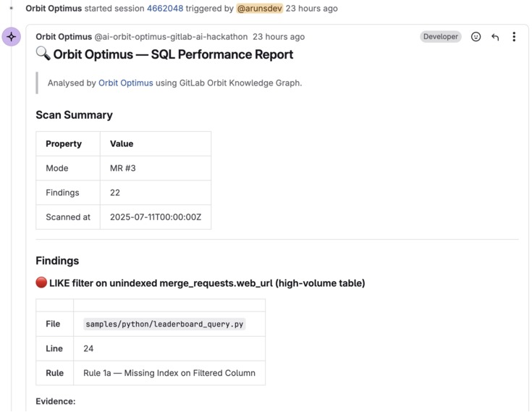Open the Orbit Optimus comment author name
The width and height of the screenshot is (532, 415).
tap(64, 37)
